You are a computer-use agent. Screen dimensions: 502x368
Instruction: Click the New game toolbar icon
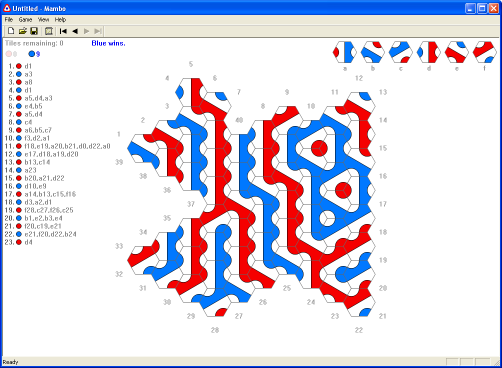click(11, 31)
